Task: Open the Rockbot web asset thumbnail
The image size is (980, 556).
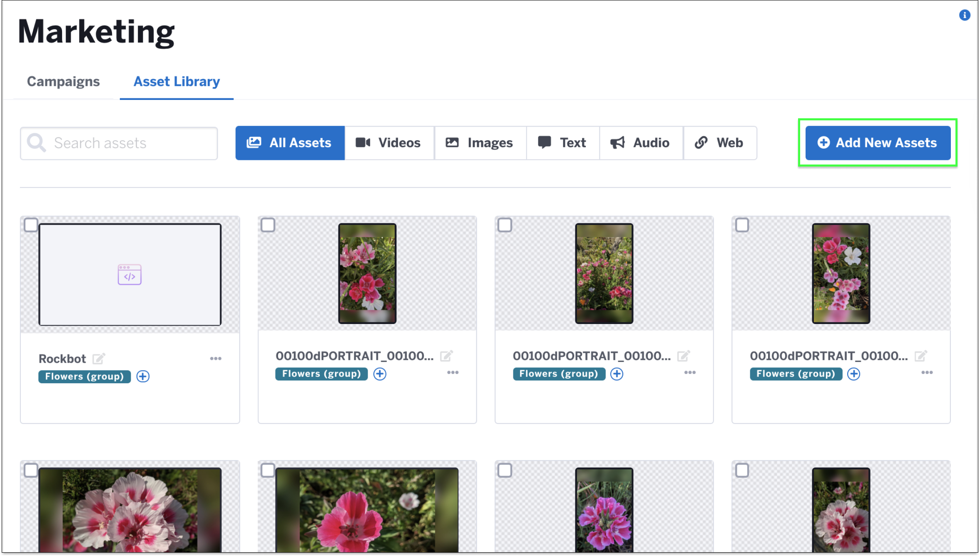Action: coord(130,274)
